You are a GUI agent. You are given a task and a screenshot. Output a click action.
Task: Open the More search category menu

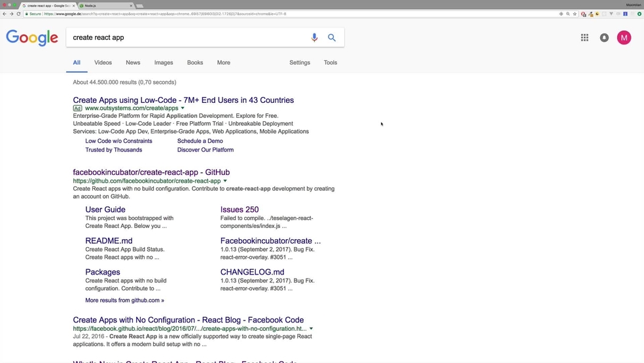[x=223, y=63]
